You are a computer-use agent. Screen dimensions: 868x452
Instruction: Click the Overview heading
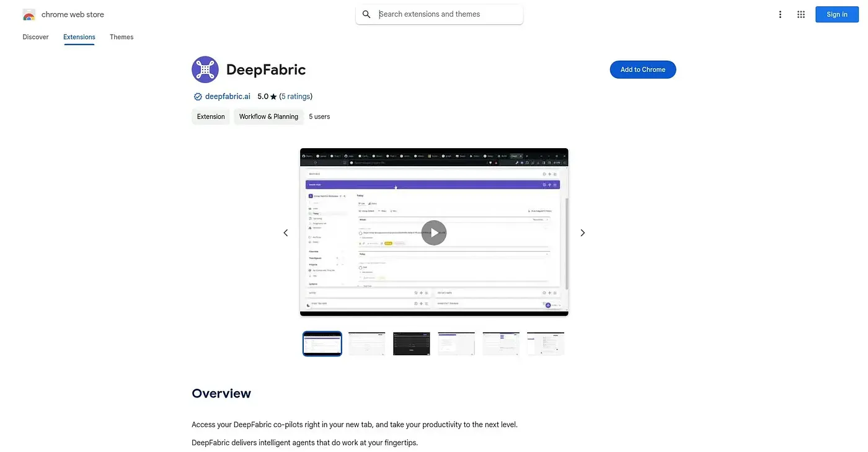tap(221, 394)
